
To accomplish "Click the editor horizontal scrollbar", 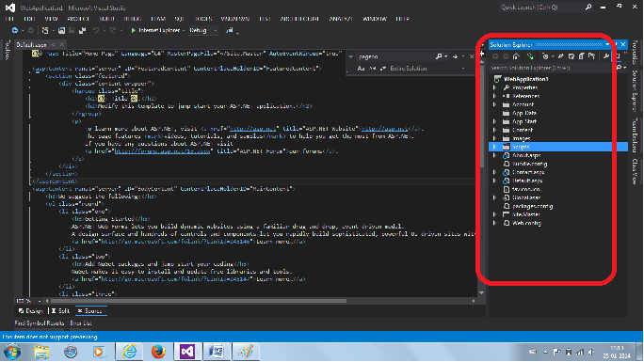I will pos(198,301).
